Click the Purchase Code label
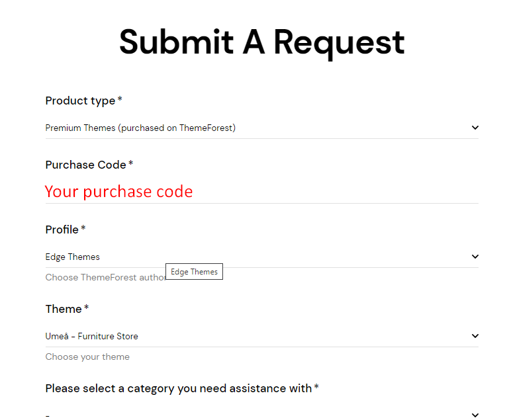505x420 pixels. [89, 165]
